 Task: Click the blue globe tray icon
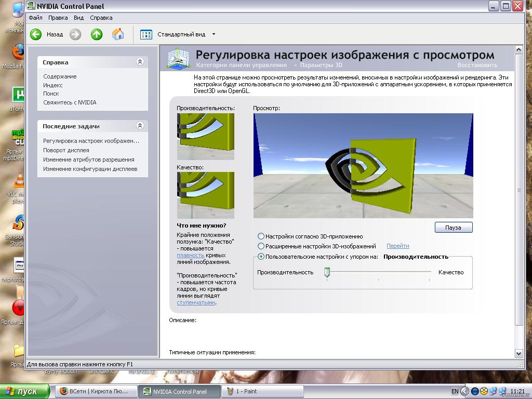[475, 391]
